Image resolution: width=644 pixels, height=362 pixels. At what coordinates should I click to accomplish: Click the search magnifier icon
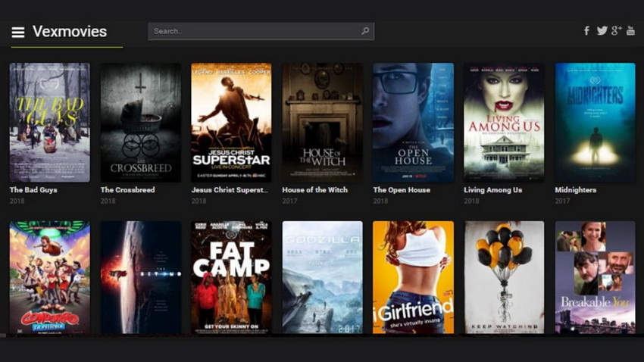click(365, 31)
